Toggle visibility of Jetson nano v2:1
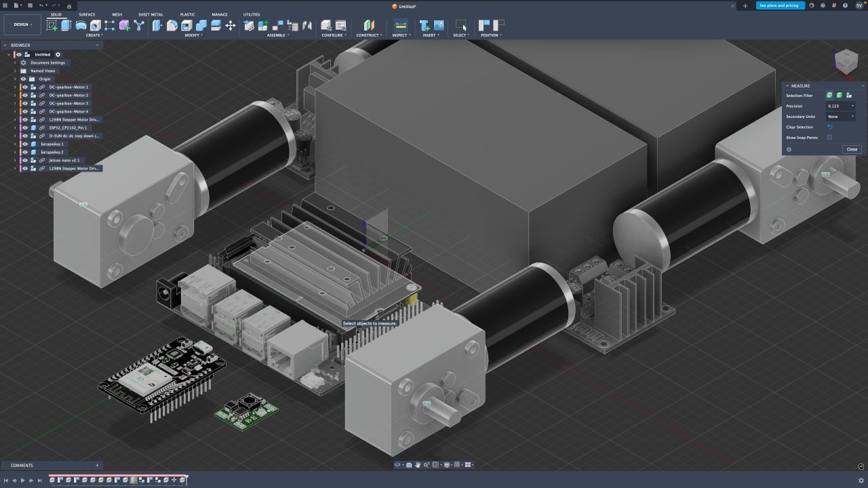This screenshot has width=868, height=488. (x=25, y=161)
